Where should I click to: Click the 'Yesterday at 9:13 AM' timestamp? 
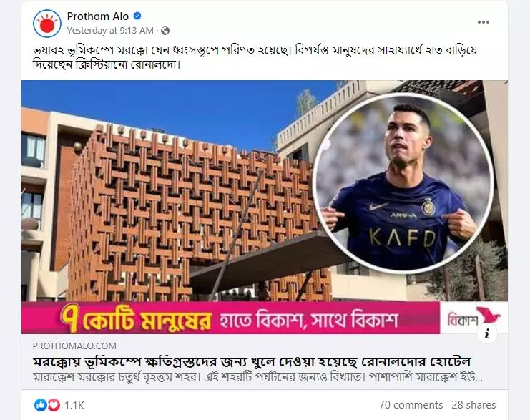click(110, 31)
